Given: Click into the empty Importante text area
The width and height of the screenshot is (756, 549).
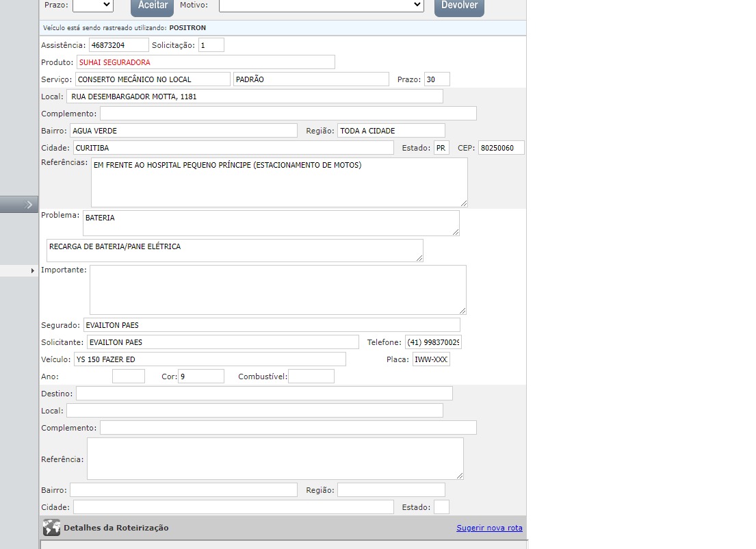Looking at the screenshot, I should 278,290.
